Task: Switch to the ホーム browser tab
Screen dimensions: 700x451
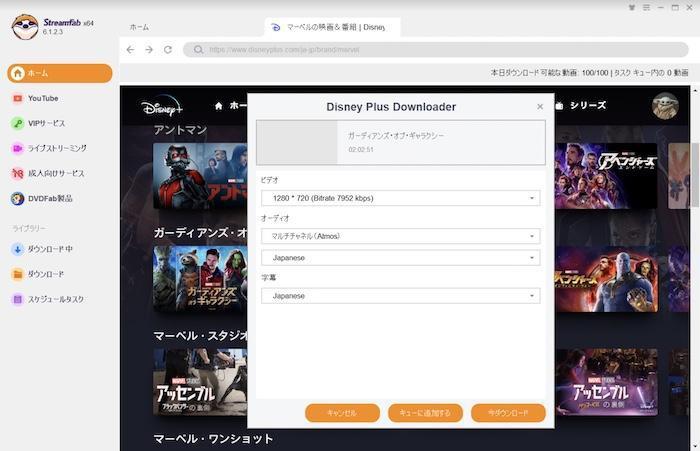Action: (139, 27)
